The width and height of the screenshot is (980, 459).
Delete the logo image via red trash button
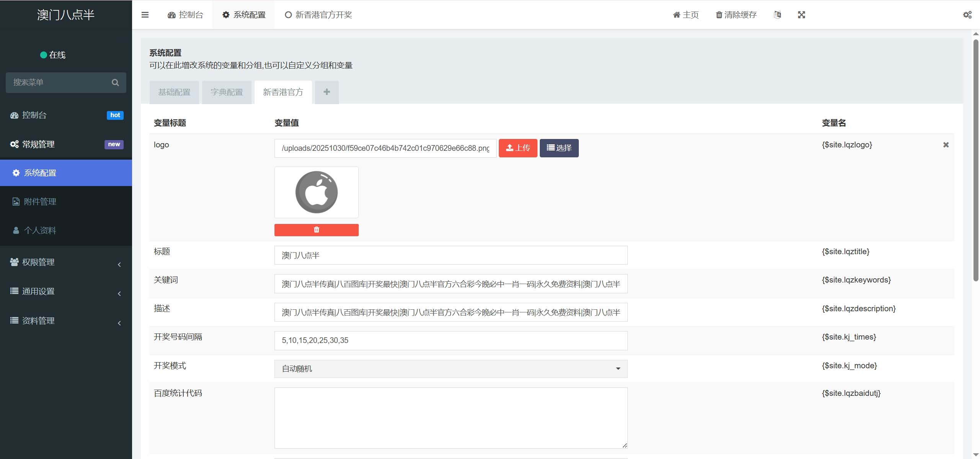pyautogui.click(x=316, y=230)
